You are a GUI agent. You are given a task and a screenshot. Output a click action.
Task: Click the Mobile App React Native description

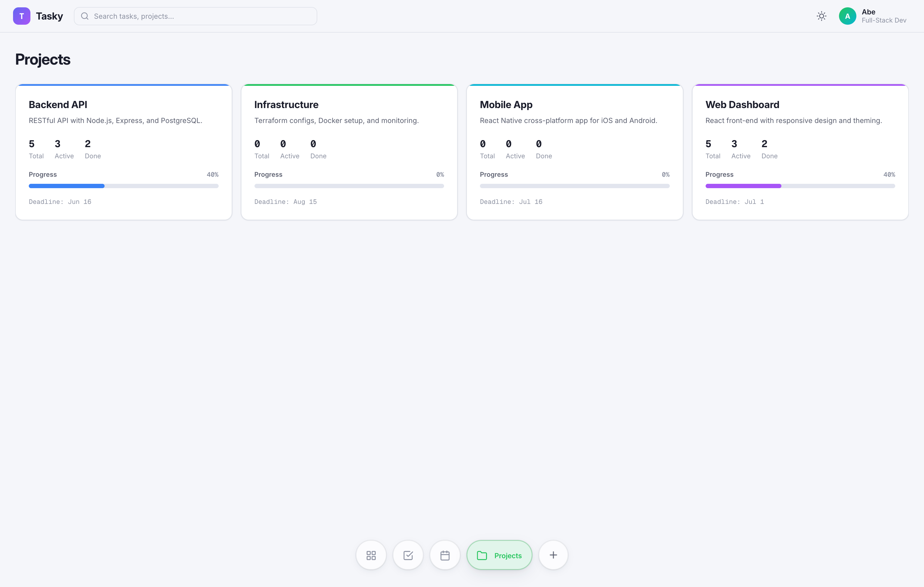[x=568, y=121]
